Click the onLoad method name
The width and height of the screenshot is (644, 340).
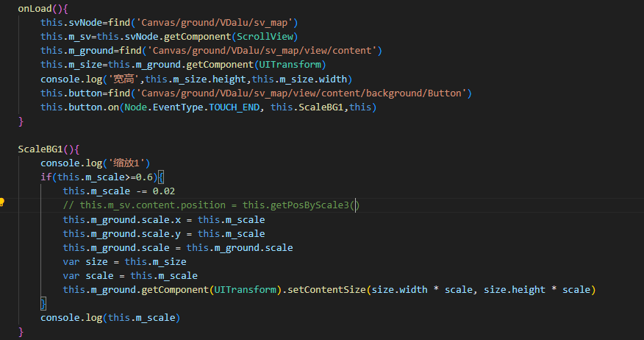click(35, 8)
